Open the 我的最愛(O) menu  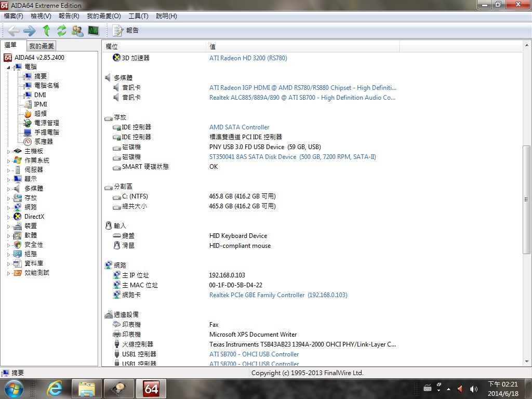click(104, 16)
